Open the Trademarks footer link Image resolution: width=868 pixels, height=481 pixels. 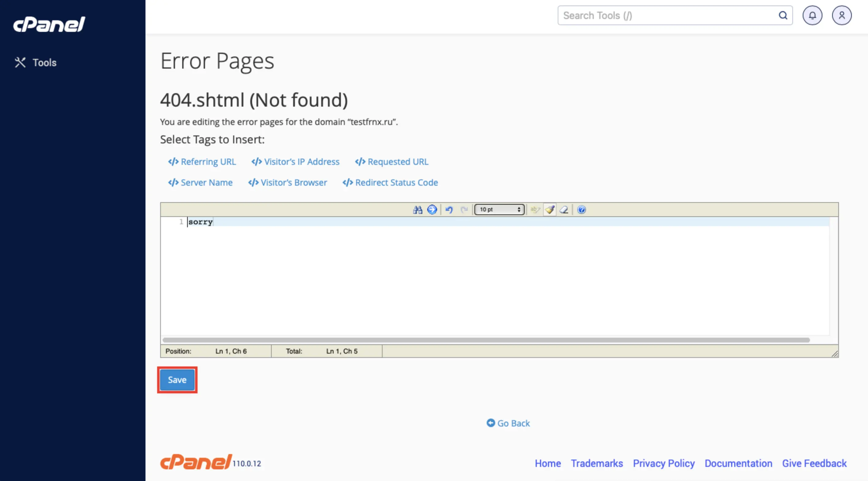(x=597, y=464)
